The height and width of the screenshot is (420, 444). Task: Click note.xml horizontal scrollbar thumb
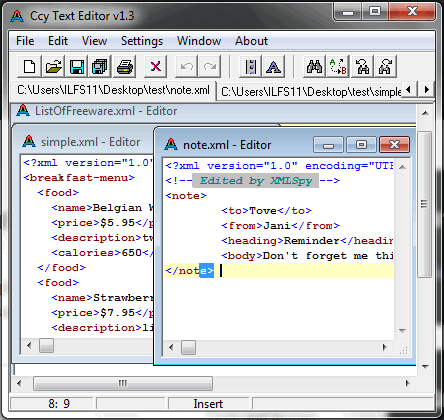pos(188,348)
